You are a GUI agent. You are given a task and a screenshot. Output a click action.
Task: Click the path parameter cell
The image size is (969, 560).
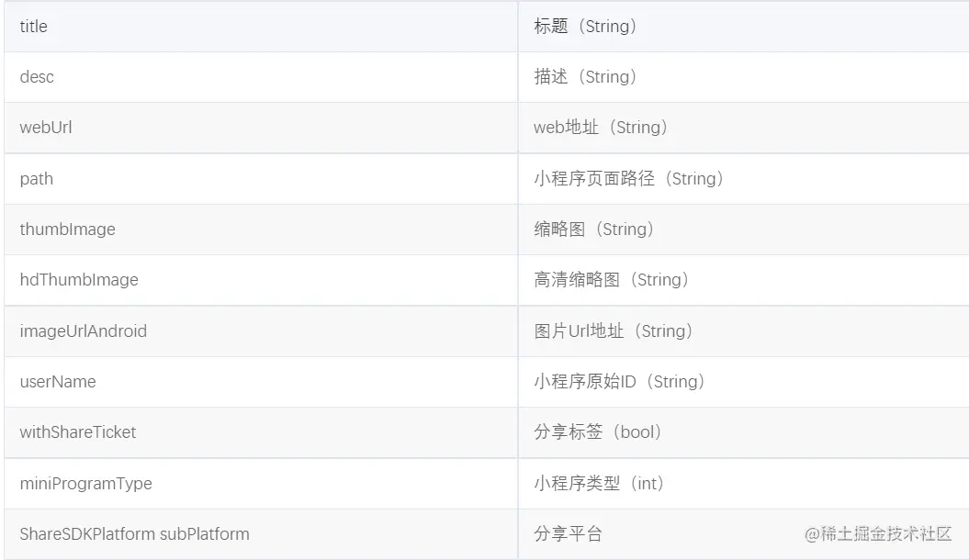pos(37,179)
